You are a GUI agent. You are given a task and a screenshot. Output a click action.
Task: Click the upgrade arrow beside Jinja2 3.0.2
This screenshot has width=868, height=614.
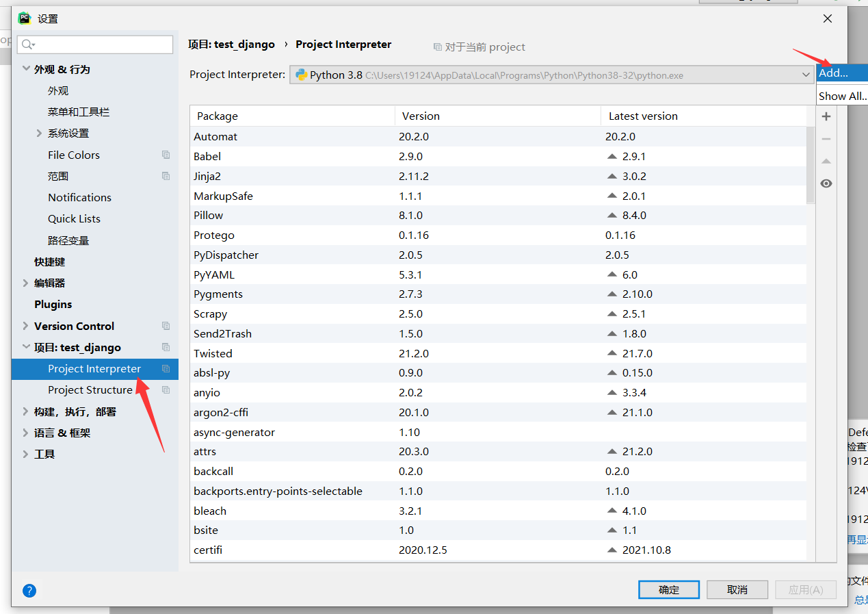(x=612, y=176)
